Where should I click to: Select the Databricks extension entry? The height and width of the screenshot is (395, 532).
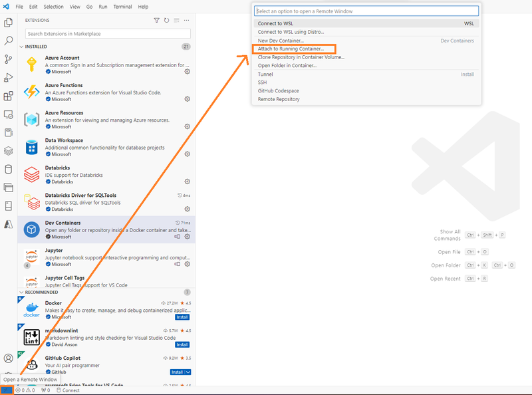pos(106,174)
